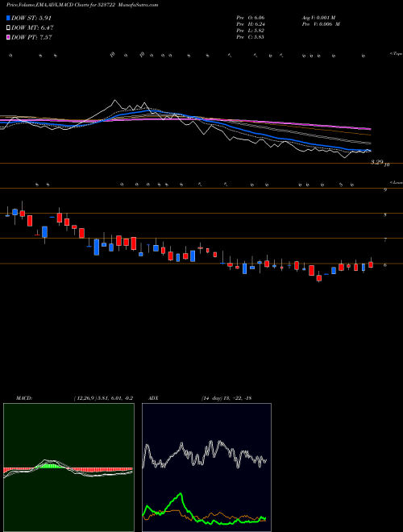Click the white DOW MT legend swatch
The width and height of the screenshot is (403, 532).
click(x=8, y=28)
